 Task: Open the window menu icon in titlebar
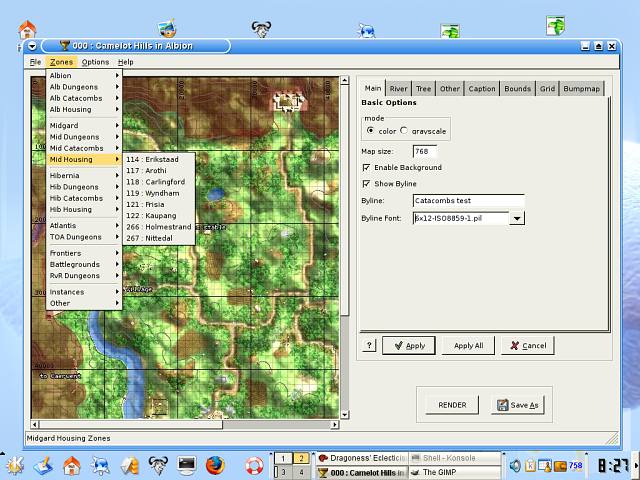[33, 45]
